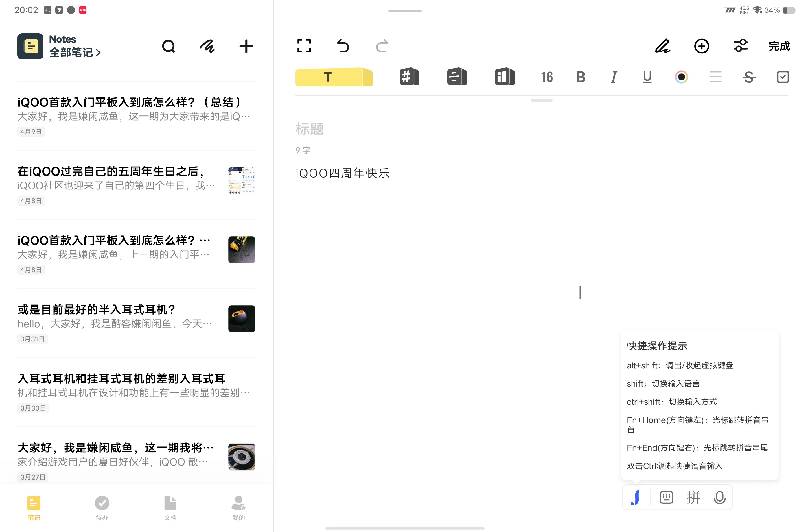Image resolution: width=810 pixels, height=532 pixels.
Task: Tap hint alt+shift：调出/收起虚拟键盘
Action: tap(680, 365)
